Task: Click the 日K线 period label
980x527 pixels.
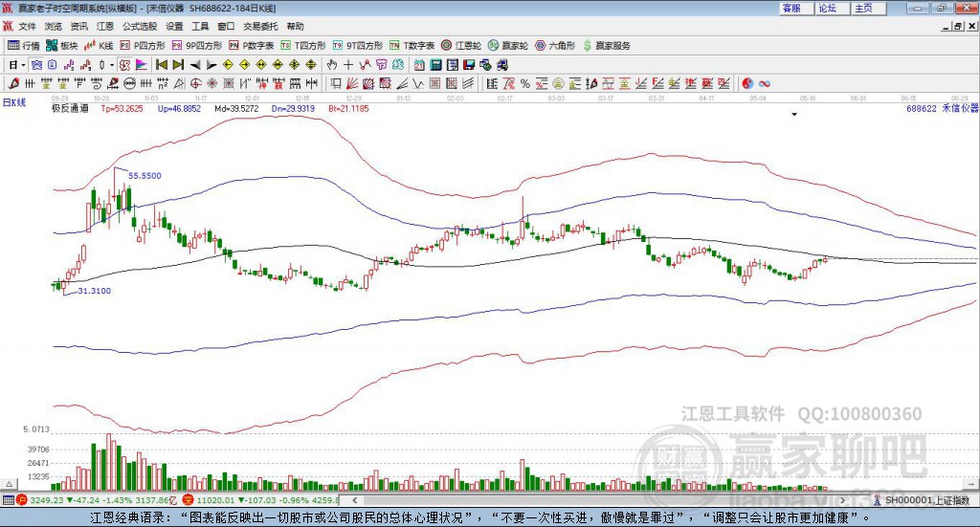Action: coord(14,102)
